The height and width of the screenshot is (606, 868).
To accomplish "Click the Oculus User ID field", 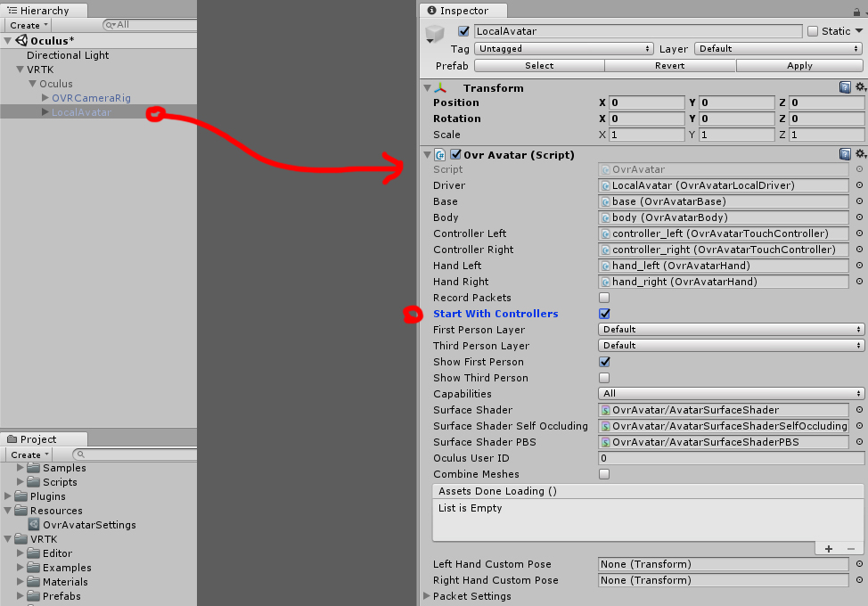I will pyautogui.click(x=731, y=458).
